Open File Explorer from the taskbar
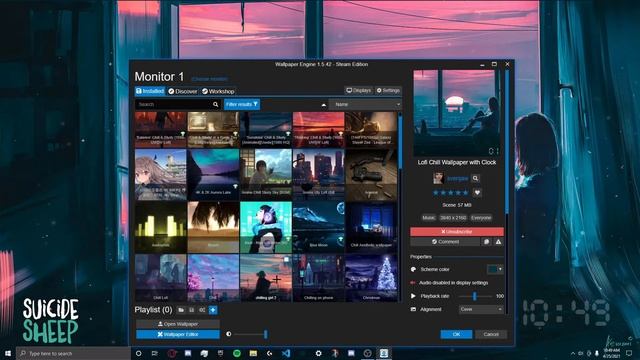 [253, 353]
